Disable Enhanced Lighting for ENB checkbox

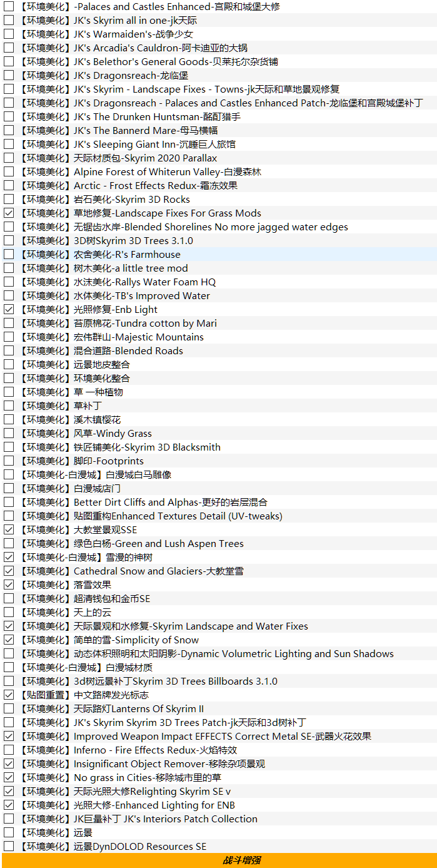coord(9,805)
